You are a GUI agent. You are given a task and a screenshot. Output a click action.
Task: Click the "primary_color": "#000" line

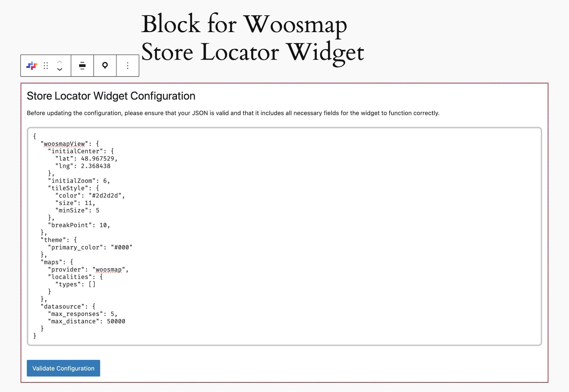[x=90, y=247]
